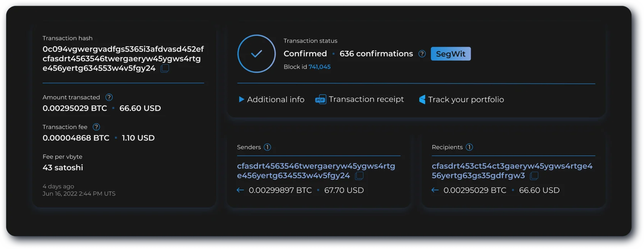Screen dimensions: 644x249
Task: Click the SegWit badge
Action: (450, 54)
